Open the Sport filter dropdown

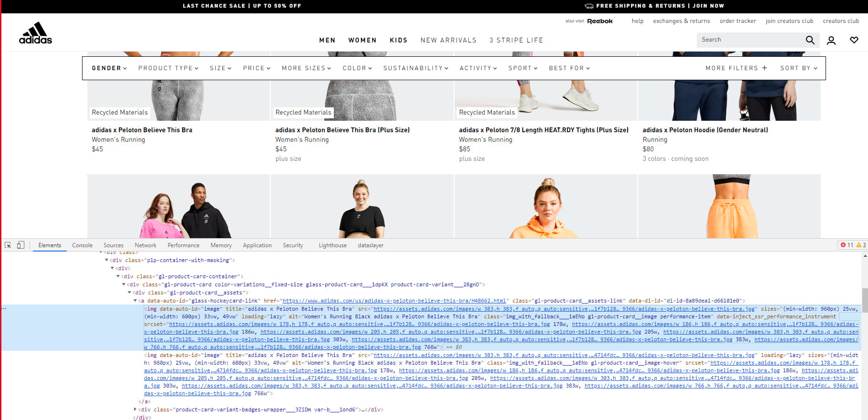point(523,68)
